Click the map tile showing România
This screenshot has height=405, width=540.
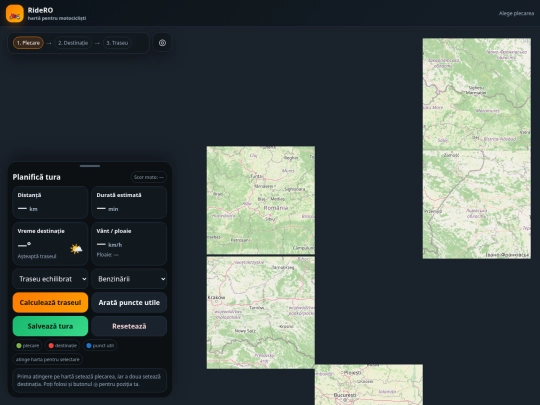(x=261, y=200)
